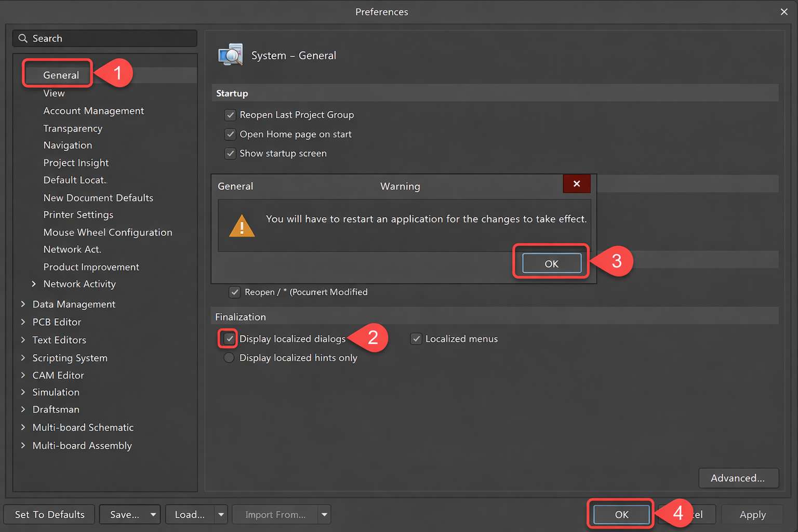Toggle Localized menus checkbox
Screen dimensions: 798x532
416,339
